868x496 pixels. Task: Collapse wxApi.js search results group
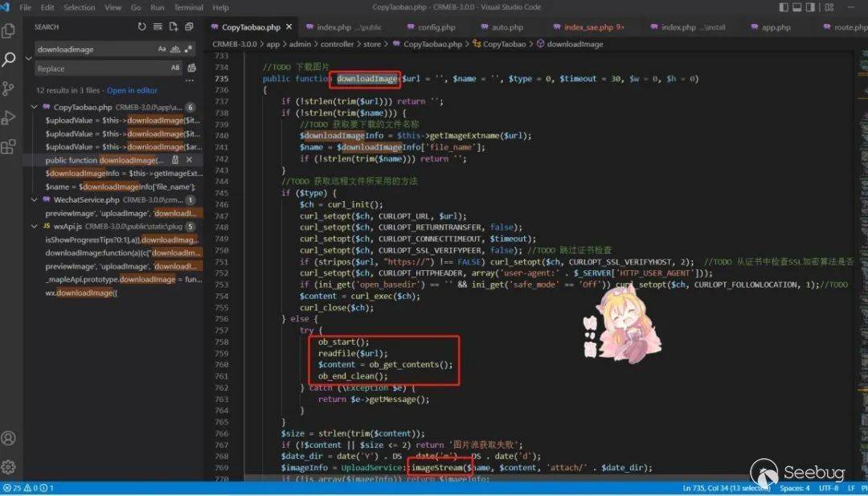coord(35,227)
